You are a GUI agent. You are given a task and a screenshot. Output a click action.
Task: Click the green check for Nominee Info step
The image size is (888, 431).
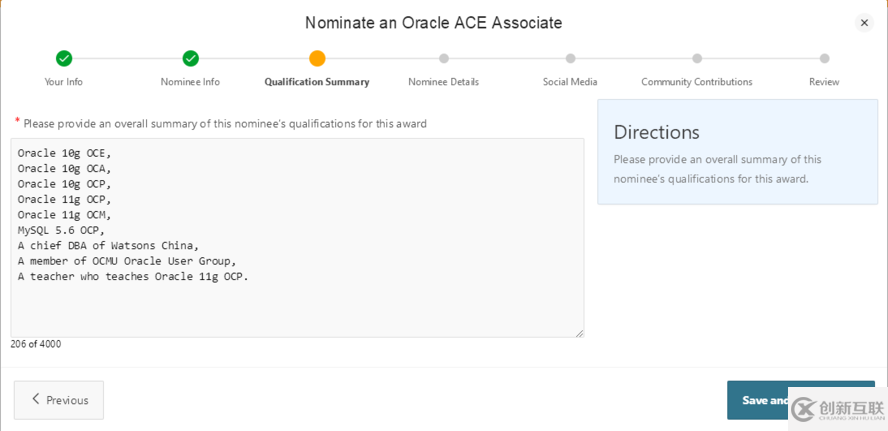190,58
